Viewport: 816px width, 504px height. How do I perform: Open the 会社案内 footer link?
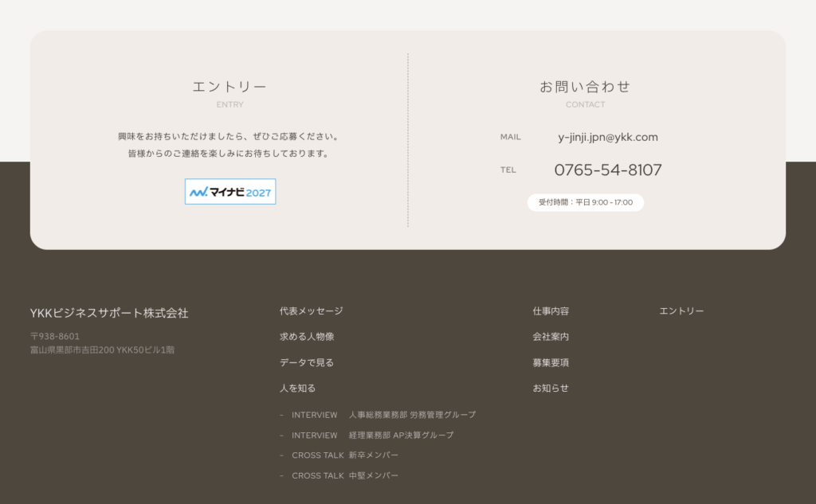pyautogui.click(x=551, y=337)
